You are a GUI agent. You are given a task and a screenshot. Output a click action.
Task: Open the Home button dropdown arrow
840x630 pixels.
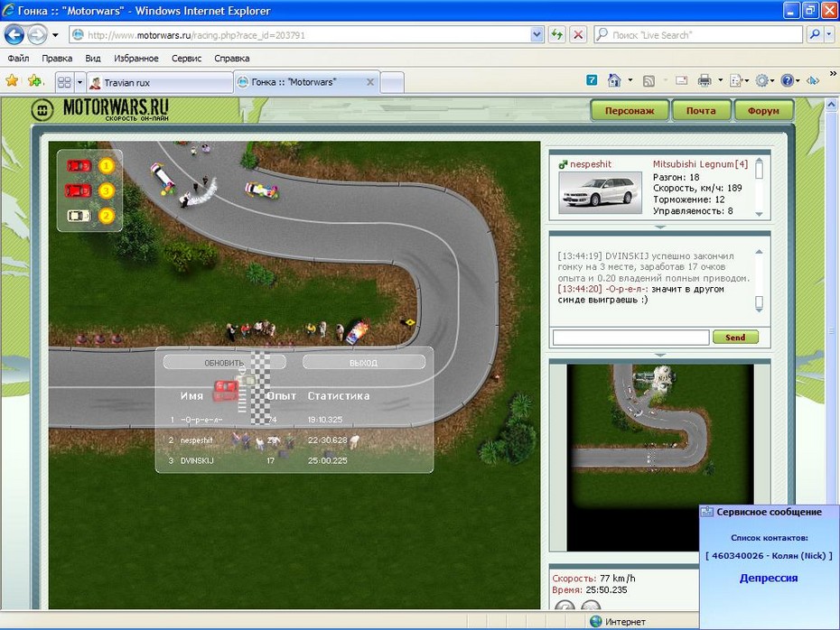pos(630,81)
